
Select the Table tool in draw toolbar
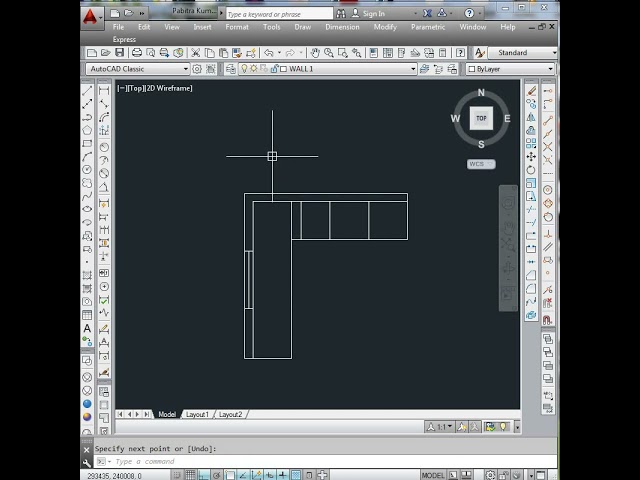coord(87,315)
